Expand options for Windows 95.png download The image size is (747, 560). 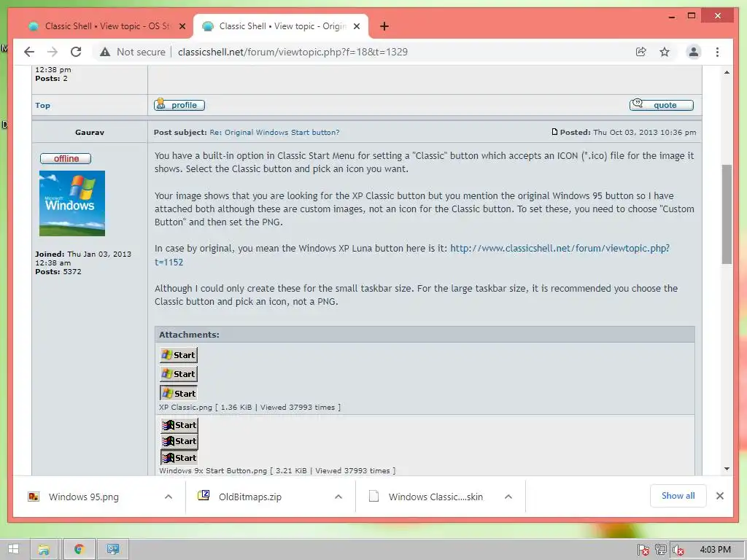pyautogui.click(x=169, y=497)
